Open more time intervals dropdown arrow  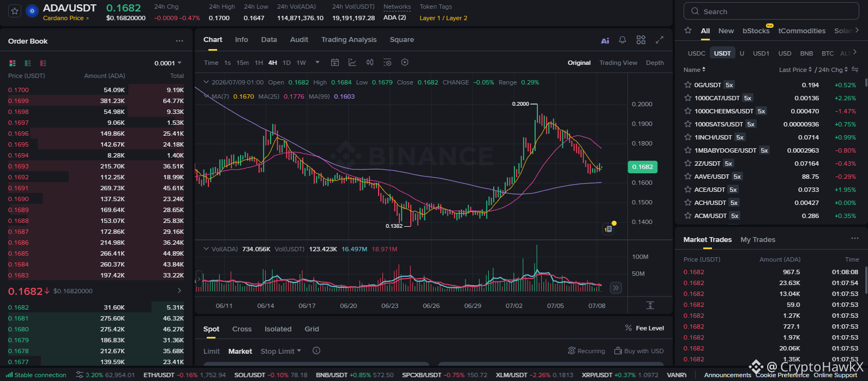(x=318, y=63)
